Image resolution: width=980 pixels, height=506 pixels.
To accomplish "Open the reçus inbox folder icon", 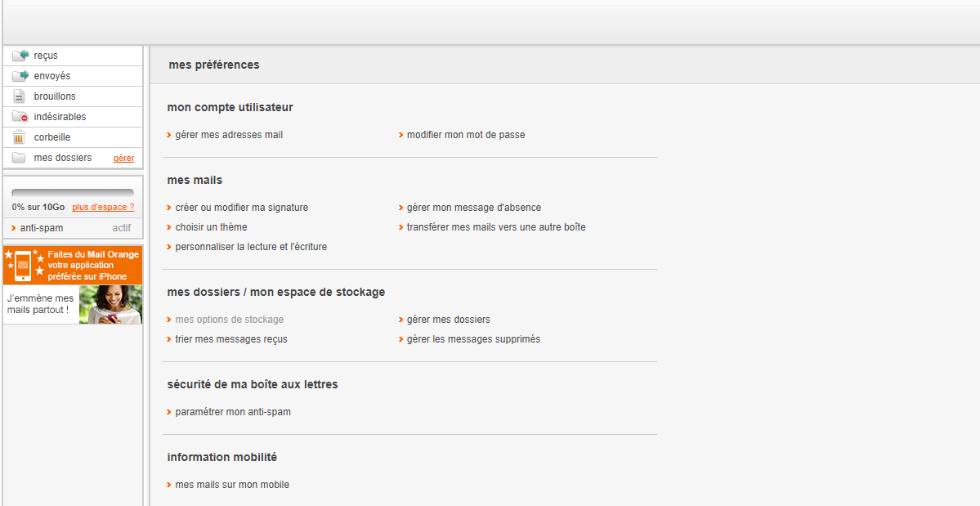I will [x=20, y=56].
